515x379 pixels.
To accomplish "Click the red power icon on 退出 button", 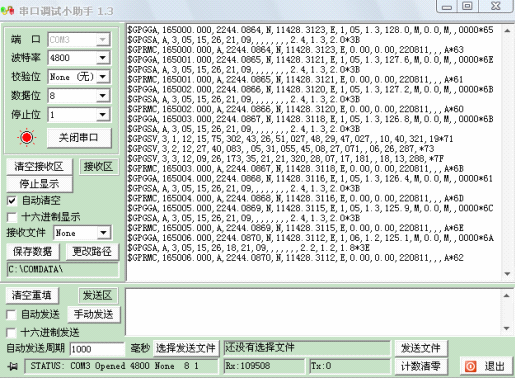I will pos(470,366).
